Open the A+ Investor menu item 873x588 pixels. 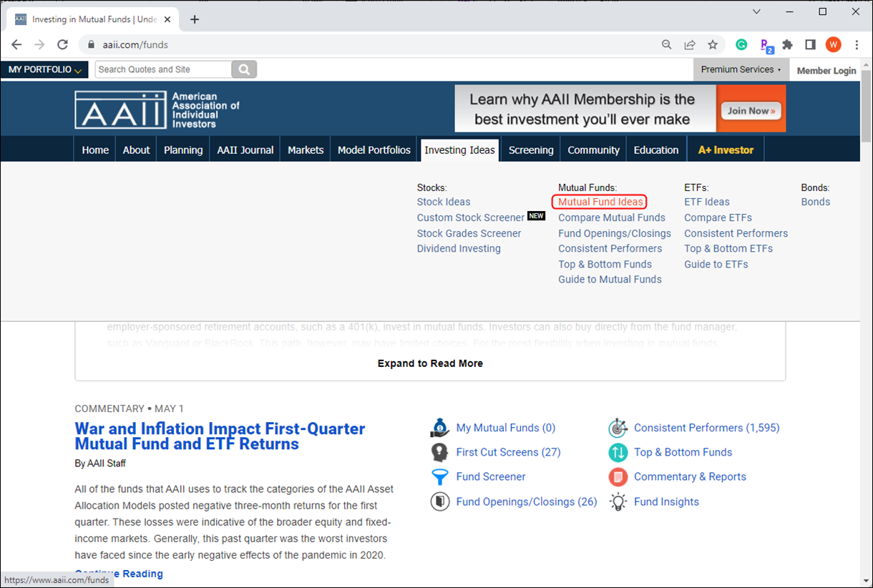pyautogui.click(x=726, y=150)
